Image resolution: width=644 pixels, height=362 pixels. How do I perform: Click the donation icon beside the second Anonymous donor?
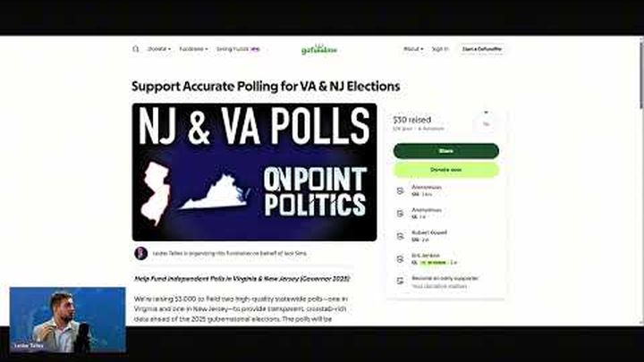[x=400, y=214]
